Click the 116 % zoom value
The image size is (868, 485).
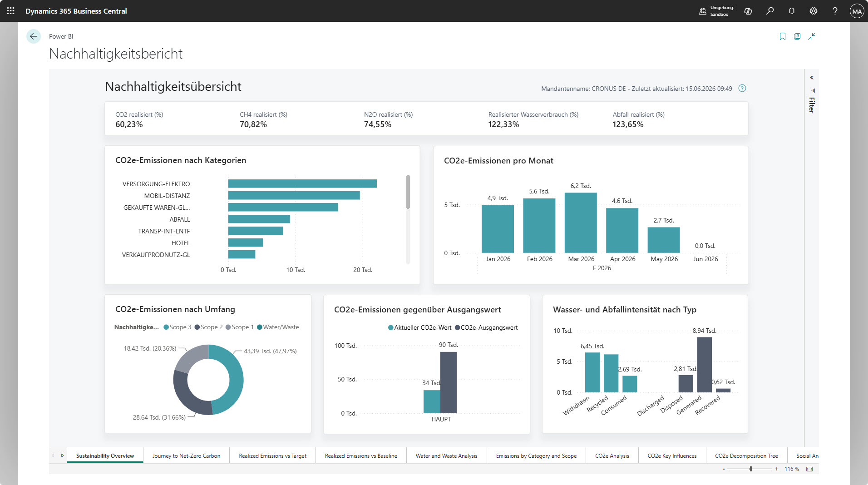coord(792,469)
